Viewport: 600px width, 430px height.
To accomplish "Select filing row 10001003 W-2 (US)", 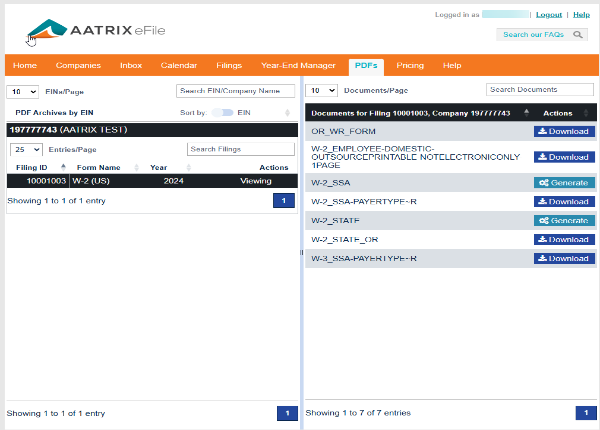I will click(150, 181).
